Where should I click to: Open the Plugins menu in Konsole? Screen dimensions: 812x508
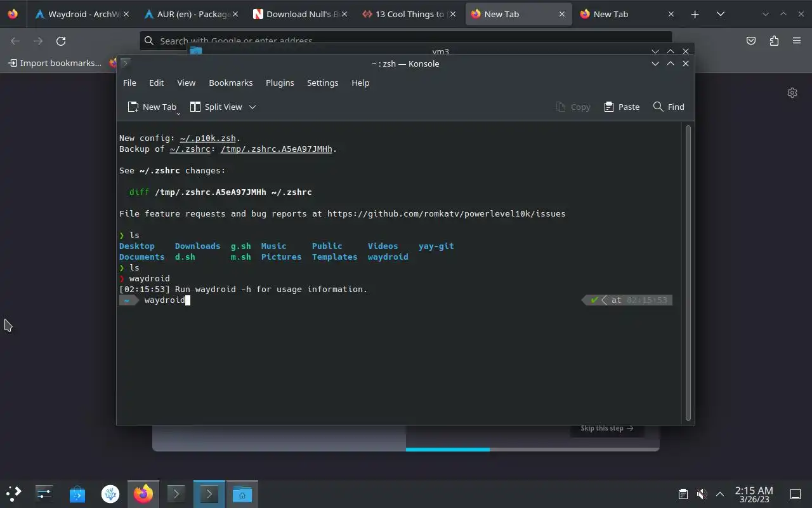click(280, 83)
